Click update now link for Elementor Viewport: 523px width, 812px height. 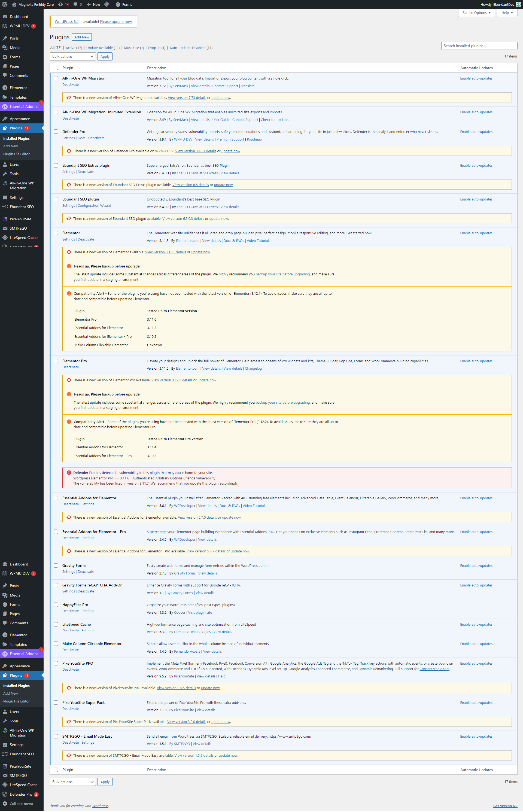200,252
